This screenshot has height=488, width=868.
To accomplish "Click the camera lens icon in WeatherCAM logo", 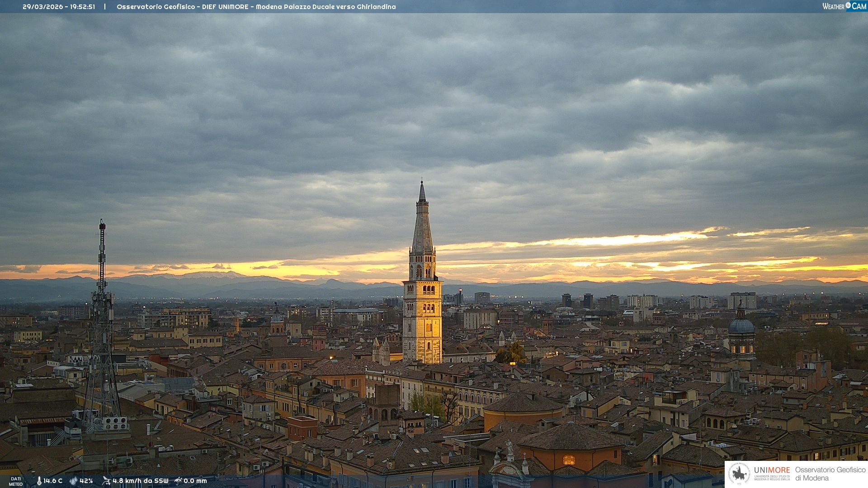I will click(x=848, y=5).
